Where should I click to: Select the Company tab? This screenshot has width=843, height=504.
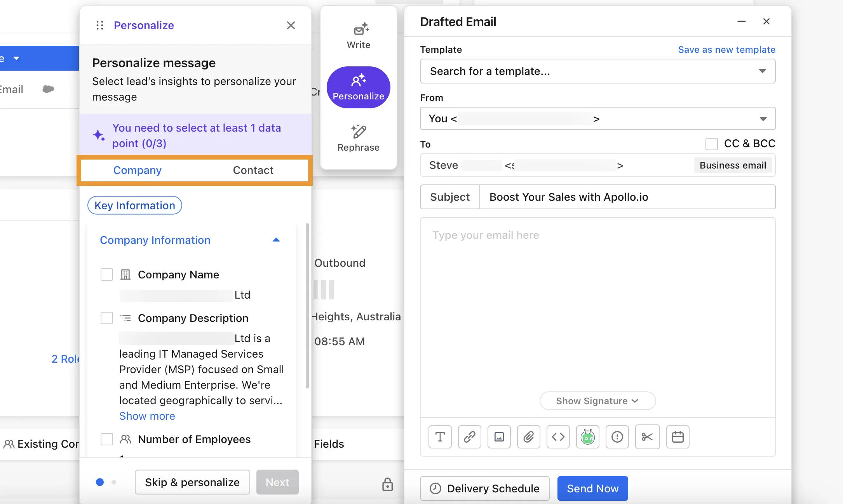137,170
